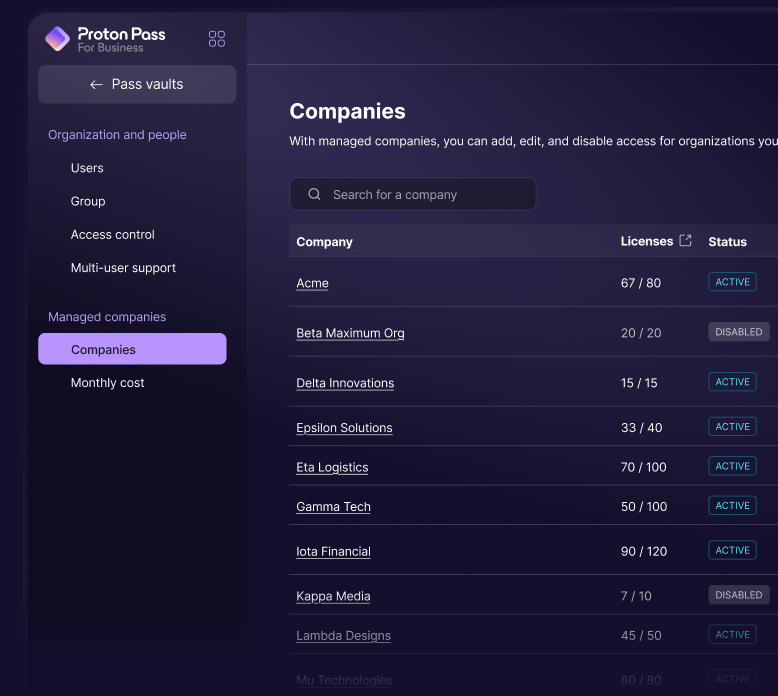The height and width of the screenshot is (696, 778).
Task: Click the Company column header
Action: click(x=324, y=242)
